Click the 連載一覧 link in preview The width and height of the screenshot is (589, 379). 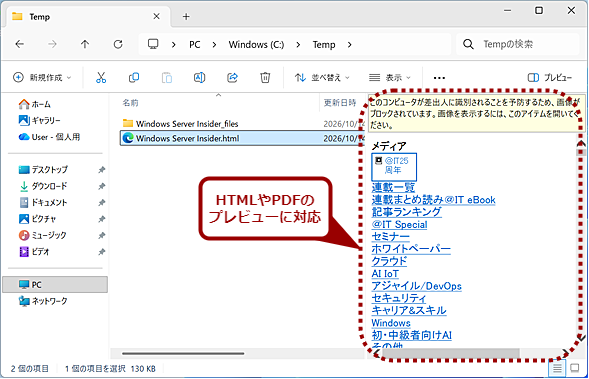click(393, 187)
